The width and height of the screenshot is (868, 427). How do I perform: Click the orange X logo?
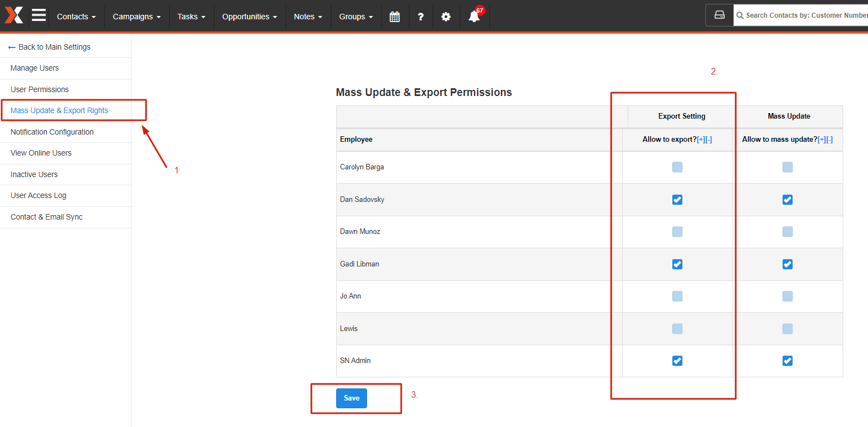pos(14,15)
